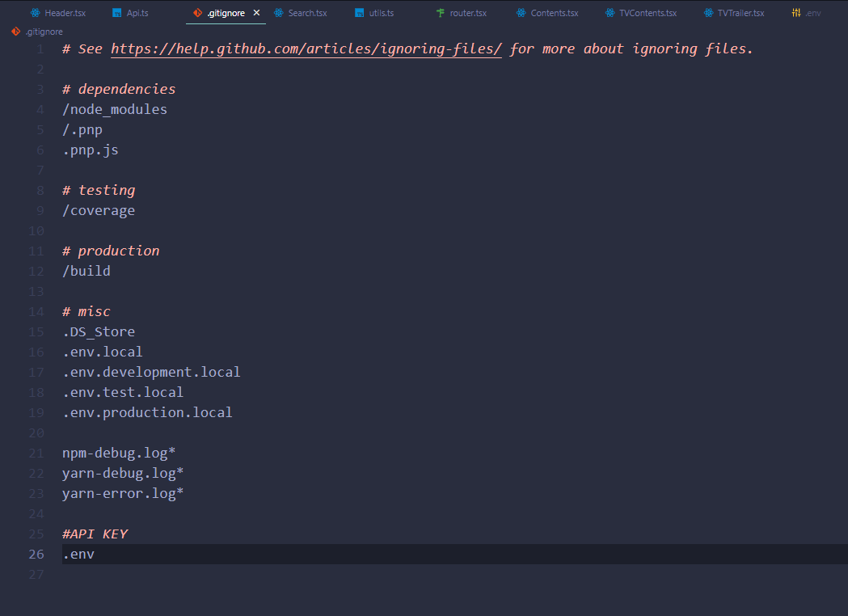848x616 pixels.
Task: Click the '.env.production.local' line
Action: coord(147,412)
